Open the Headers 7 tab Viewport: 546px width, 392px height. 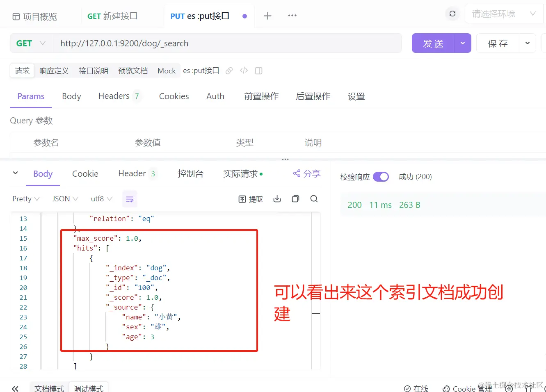[119, 96]
